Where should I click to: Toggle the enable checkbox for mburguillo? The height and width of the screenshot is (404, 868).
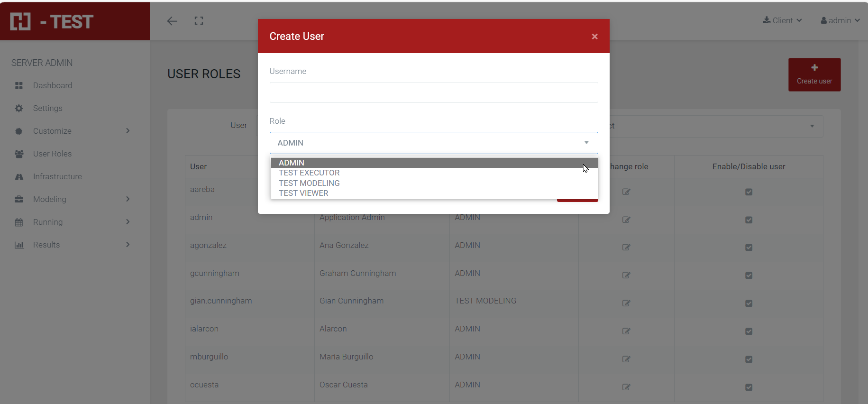[749, 359]
